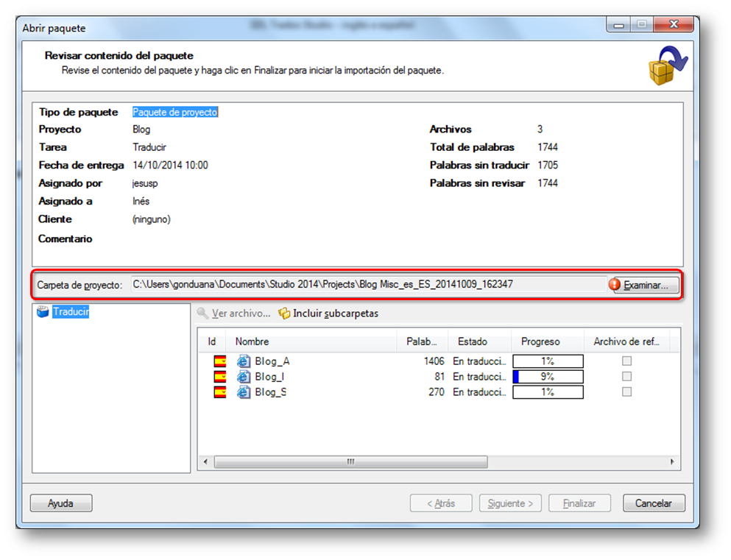Check the reference file box for Blog_A
The height and width of the screenshot is (560, 731).
(x=626, y=361)
